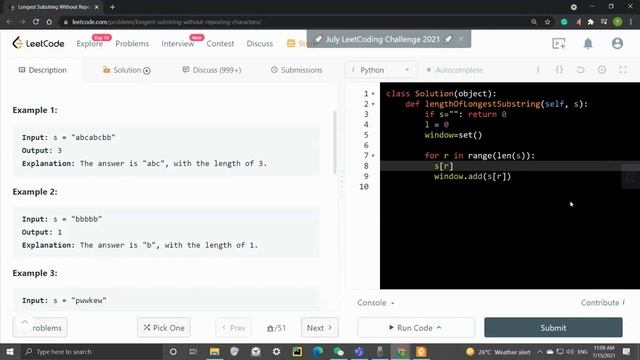
Task: Open the July LeetCoding Challenge 2021 banner
Action: (382, 39)
